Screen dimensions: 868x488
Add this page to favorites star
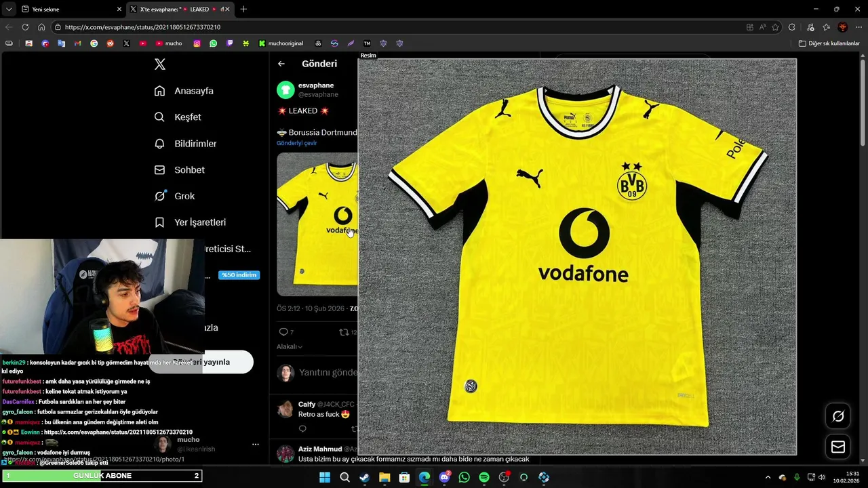775,27
